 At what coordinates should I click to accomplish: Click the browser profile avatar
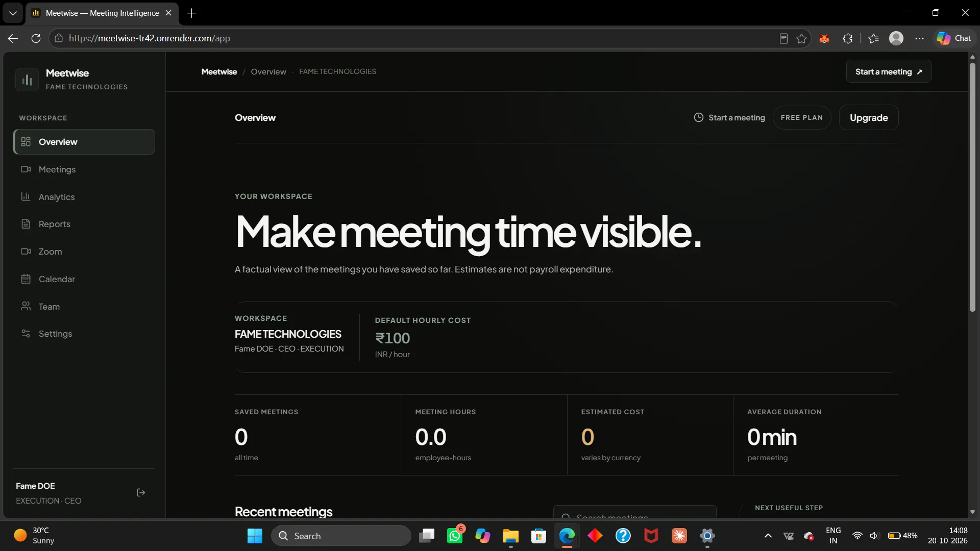tap(896, 38)
